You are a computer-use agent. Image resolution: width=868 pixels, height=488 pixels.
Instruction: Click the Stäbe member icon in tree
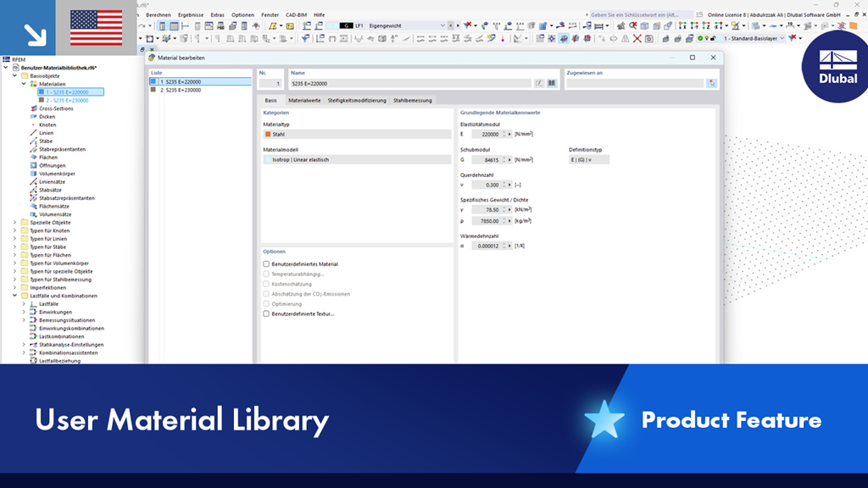coord(33,141)
